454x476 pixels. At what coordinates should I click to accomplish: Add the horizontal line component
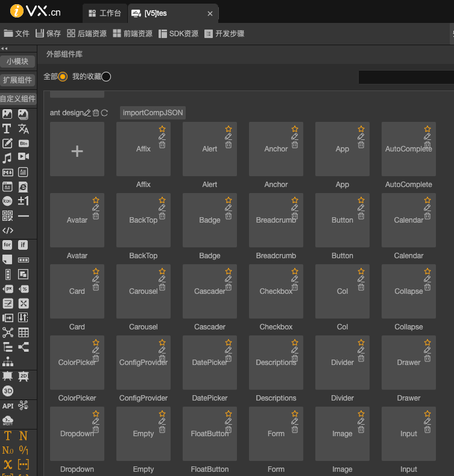(24, 216)
